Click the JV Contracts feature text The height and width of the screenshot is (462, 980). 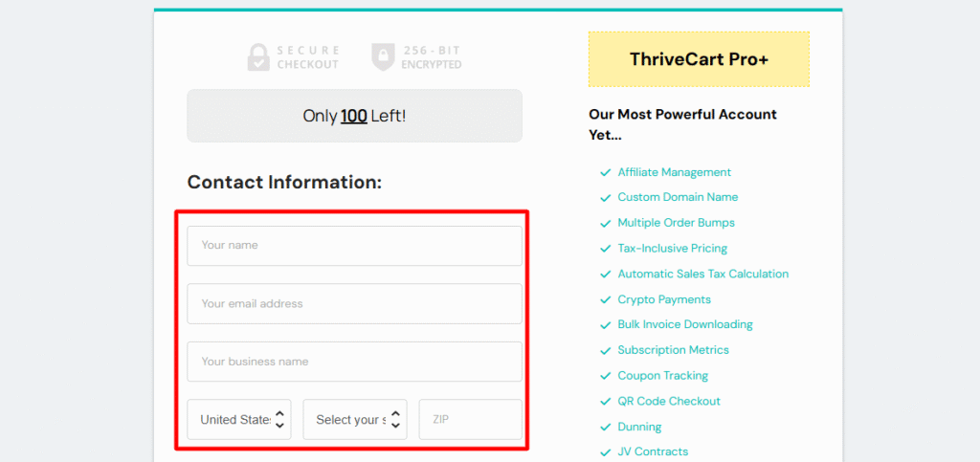point(653,452)
